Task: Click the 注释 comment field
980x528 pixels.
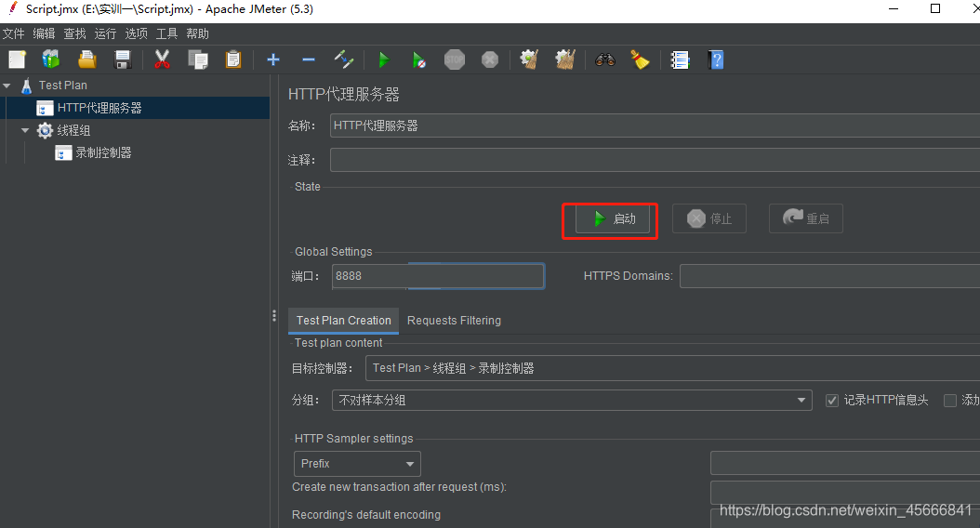Action: click(655, 160)
